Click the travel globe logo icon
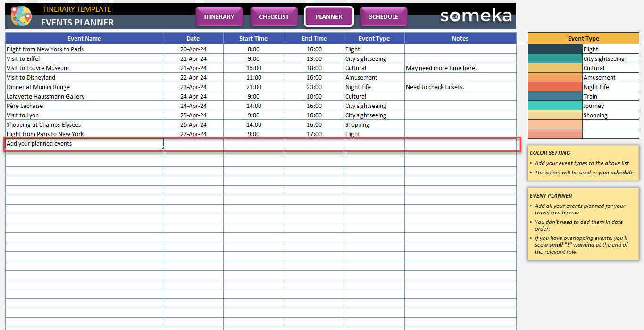This screenshot has height=330, width=644. point(20,16)
